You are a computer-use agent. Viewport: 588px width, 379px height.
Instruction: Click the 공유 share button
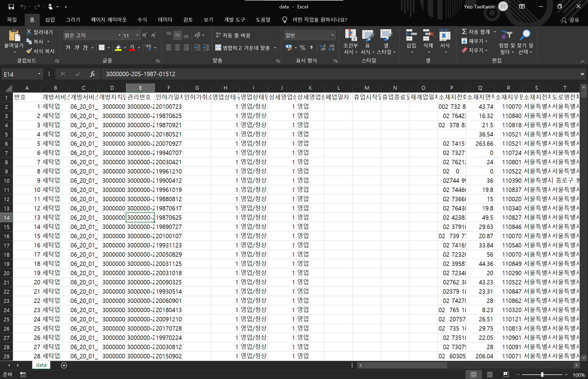click(x=571, y=20)
